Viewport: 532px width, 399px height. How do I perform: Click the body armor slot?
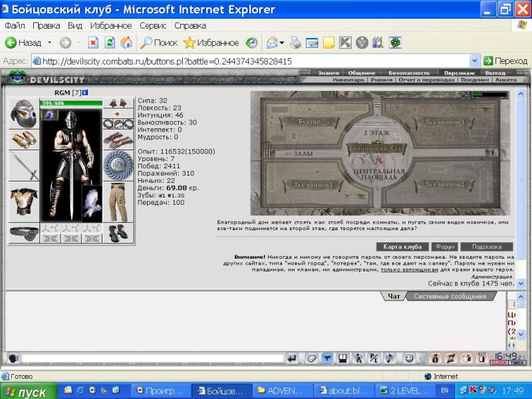(23, 202)
